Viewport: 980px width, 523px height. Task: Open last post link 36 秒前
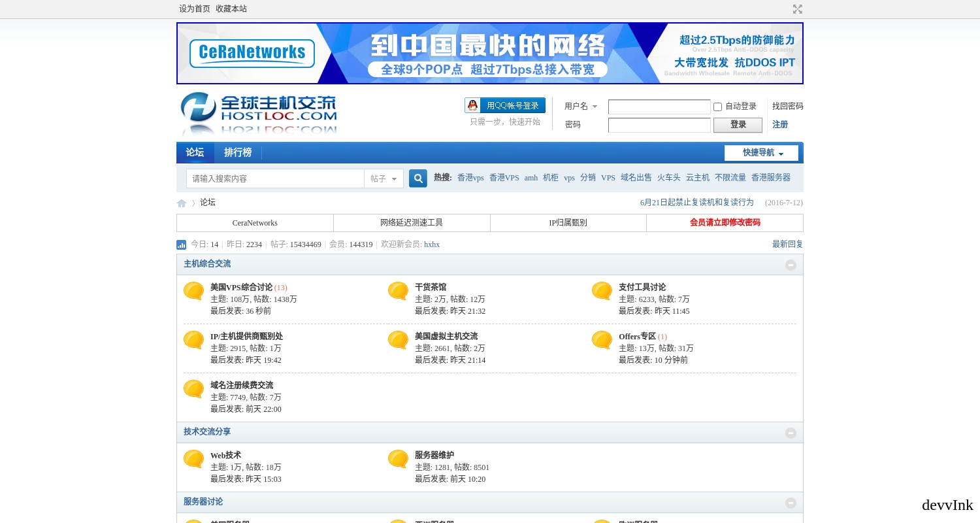click(258, 311)
